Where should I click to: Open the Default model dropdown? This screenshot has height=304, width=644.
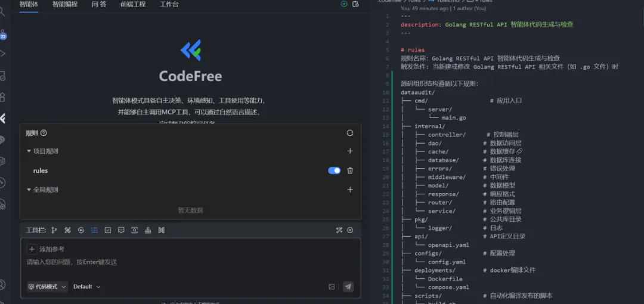point(86,287)
